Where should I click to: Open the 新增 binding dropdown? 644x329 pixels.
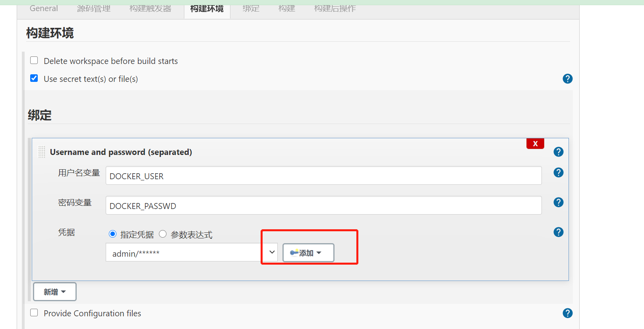pos(55,292)
